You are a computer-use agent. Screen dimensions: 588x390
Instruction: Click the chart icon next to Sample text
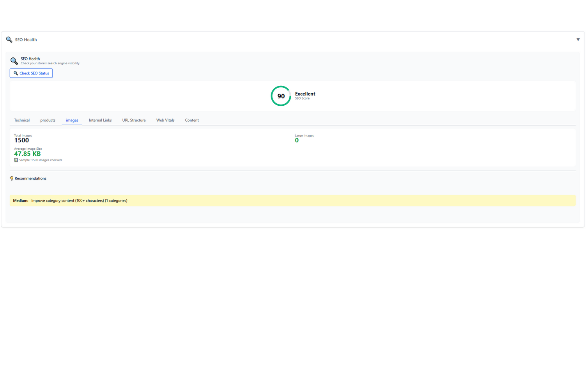(x=16, y=160)
